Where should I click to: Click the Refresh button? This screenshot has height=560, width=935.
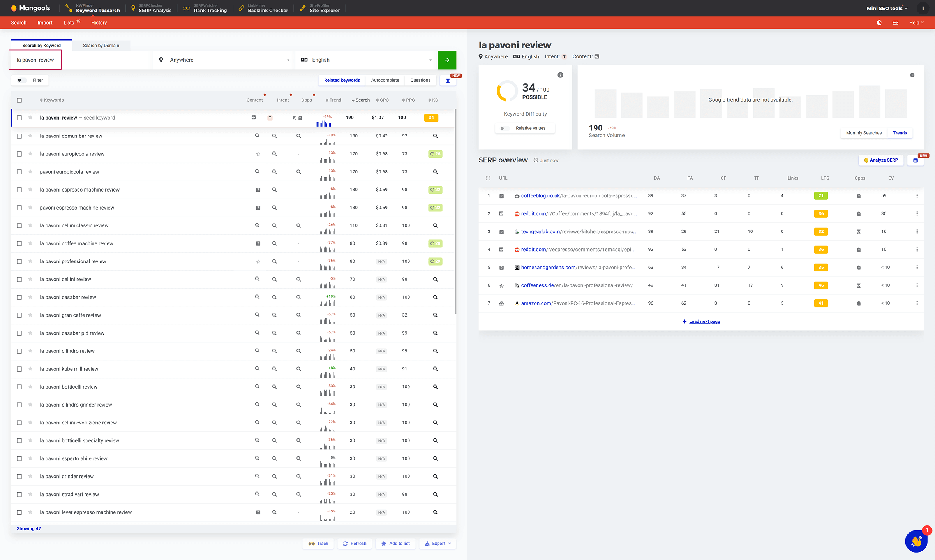[355, 544]
